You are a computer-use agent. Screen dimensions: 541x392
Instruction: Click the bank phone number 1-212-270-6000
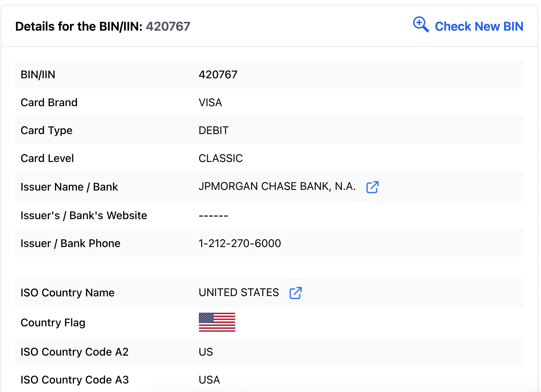tap(240, 243)
